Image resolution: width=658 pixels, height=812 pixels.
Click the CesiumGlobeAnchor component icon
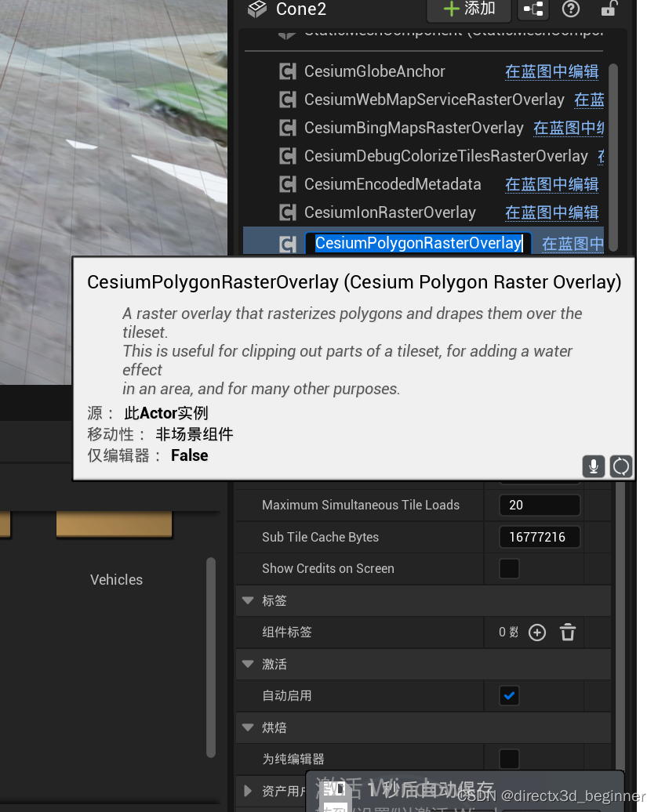(288, 71)
